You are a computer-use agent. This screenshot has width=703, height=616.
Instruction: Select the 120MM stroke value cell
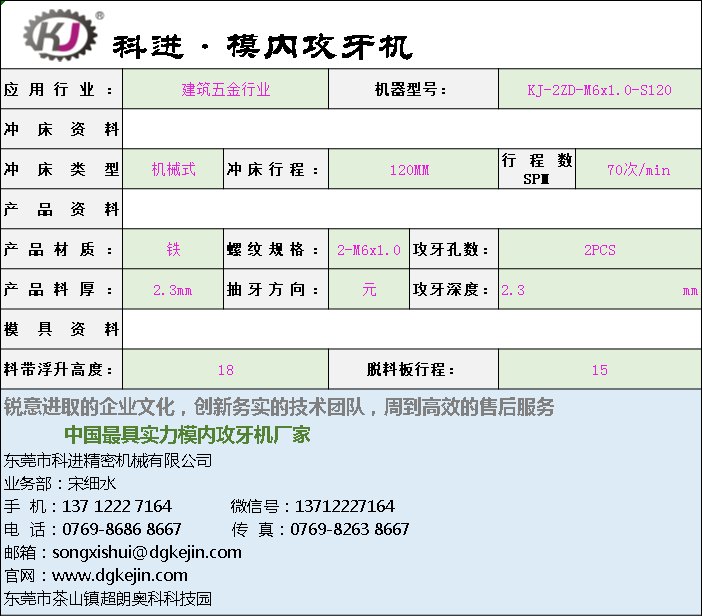click(413, 169)
